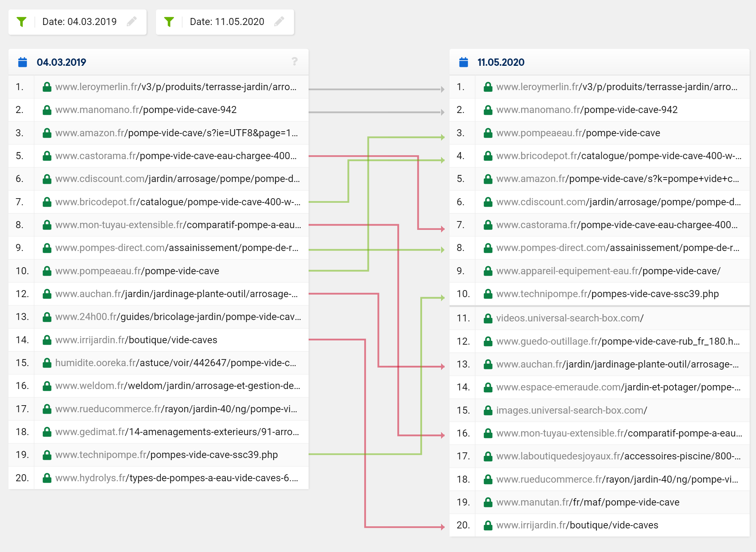
Task: Open leroymerlin.fr URL in 2020 list
Action: coord(617,87)
